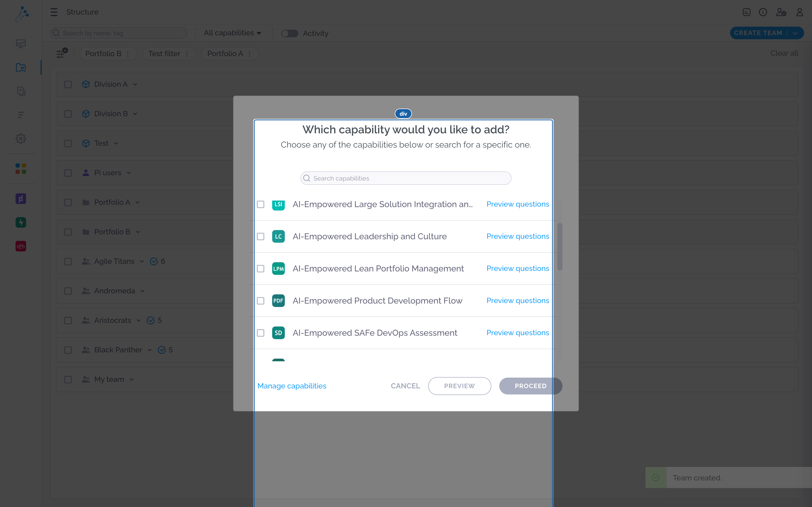Viewport: 812px width, 507px height.
Task: Click the hamburger menu icon next to Structure
Action: pyautogui.click(x=54, y=12)
